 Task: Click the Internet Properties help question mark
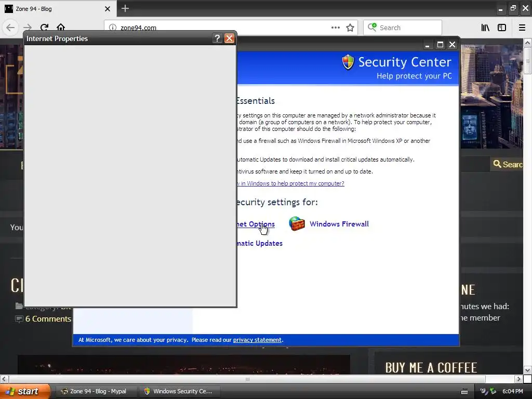(x=217, y=38)
